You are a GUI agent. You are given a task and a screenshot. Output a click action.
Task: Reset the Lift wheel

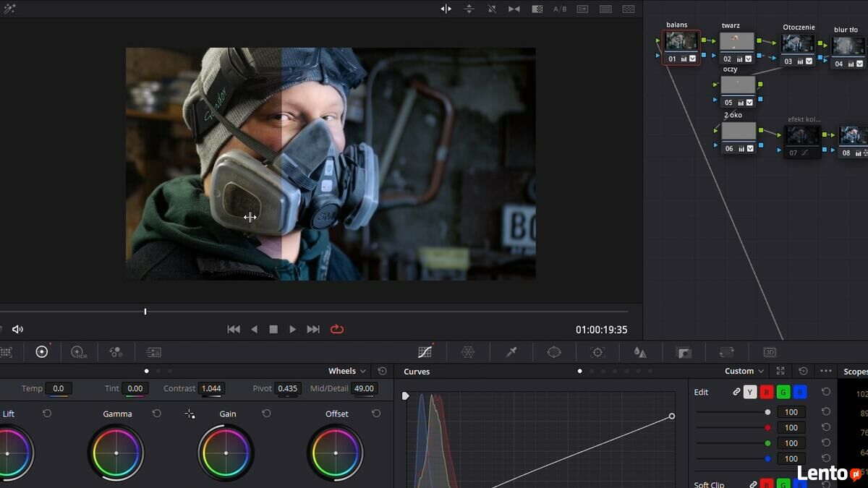[47, 414]
